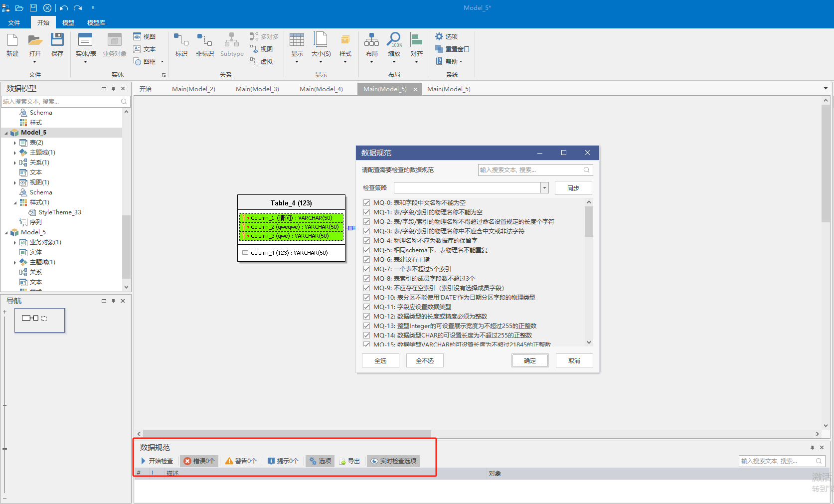The image size is (834, 504).
Task: Toggle rule MQ-9 checkbox
Action: click(366, 288)
